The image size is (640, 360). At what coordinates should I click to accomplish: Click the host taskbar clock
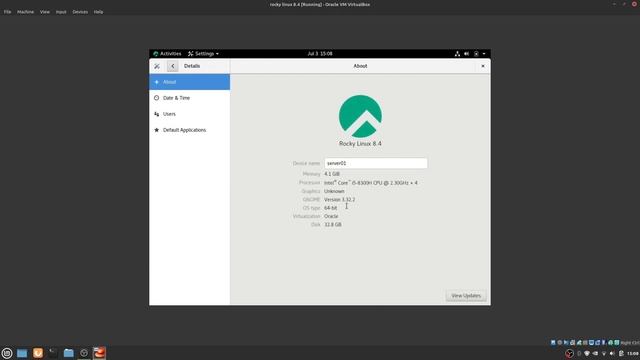pos(633,353)
